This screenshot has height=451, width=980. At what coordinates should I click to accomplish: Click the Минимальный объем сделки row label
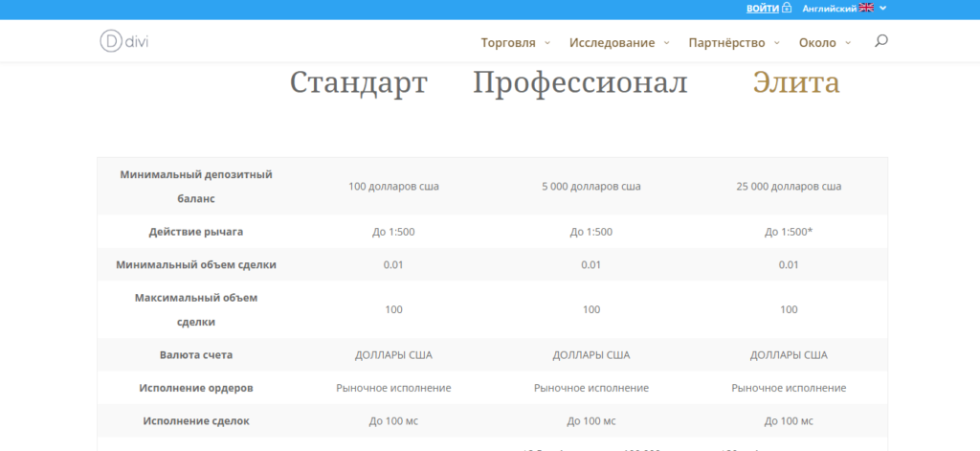click(x=196, y=264)
